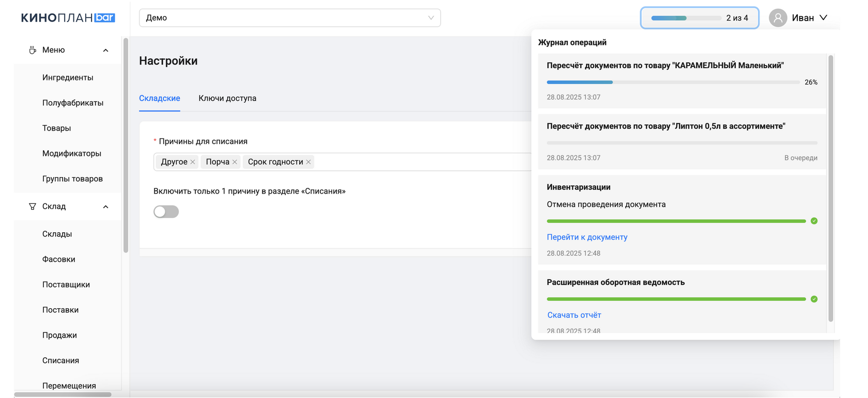Screen dimensions: 868x398
Task: Open the Демо organization dropdown
Action: pos(289,18)
